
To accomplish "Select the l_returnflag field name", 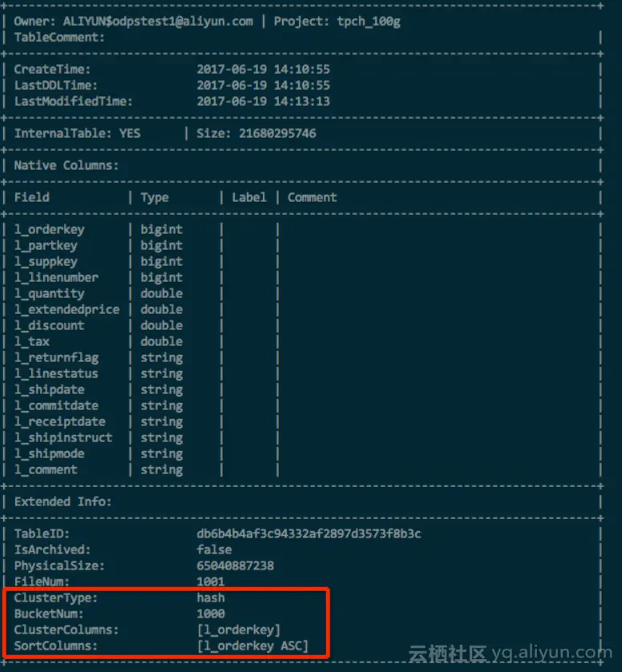I will [56, 357].
